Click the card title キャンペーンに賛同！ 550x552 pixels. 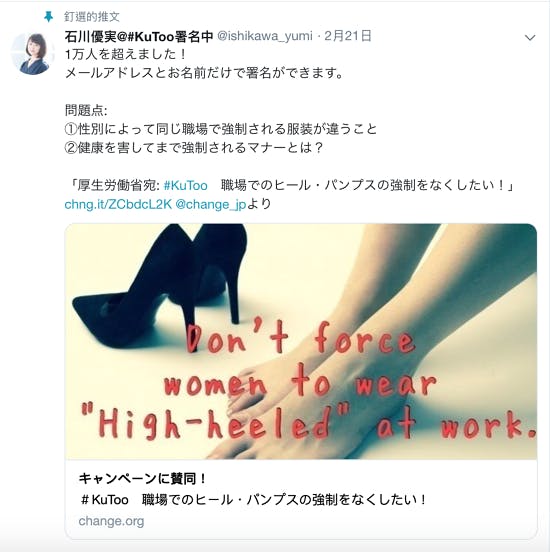click(x=142, y=478)
